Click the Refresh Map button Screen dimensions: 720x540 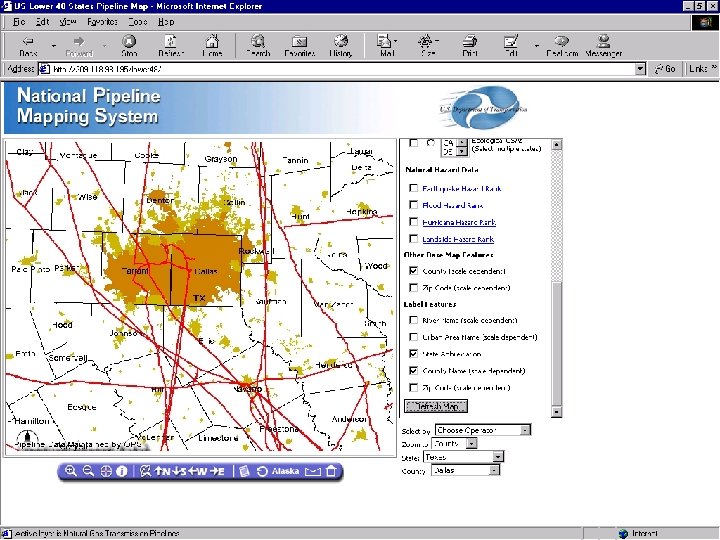436,406
